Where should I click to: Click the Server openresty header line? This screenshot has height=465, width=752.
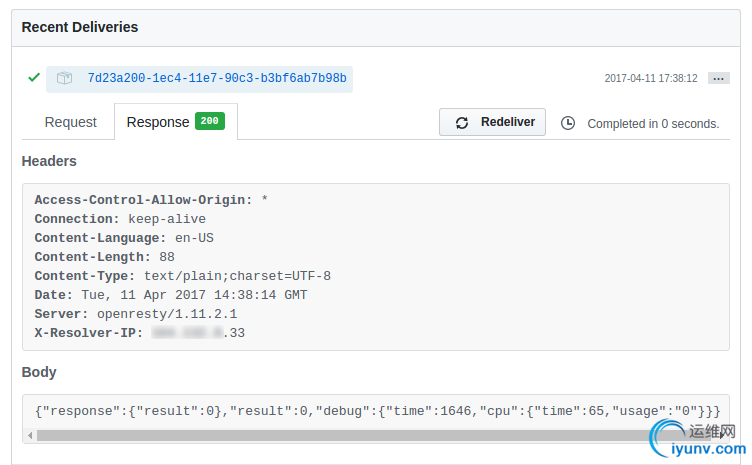coord(135,314)
